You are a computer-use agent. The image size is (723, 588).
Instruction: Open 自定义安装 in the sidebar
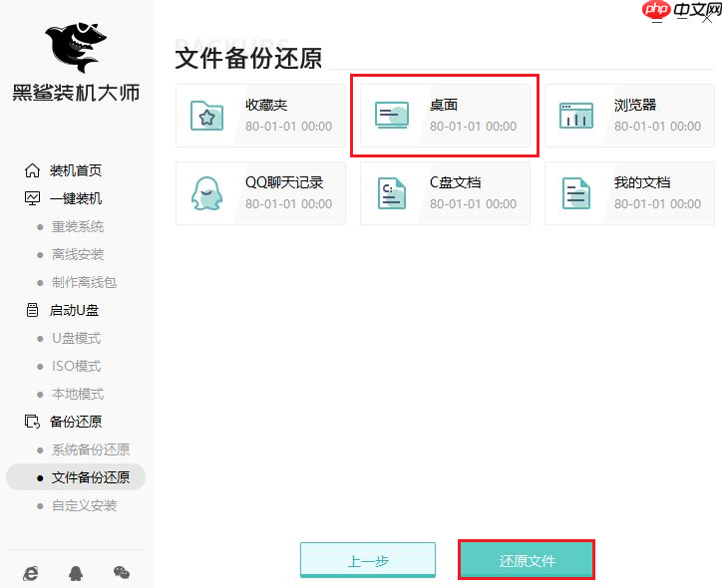click(84, 505)
